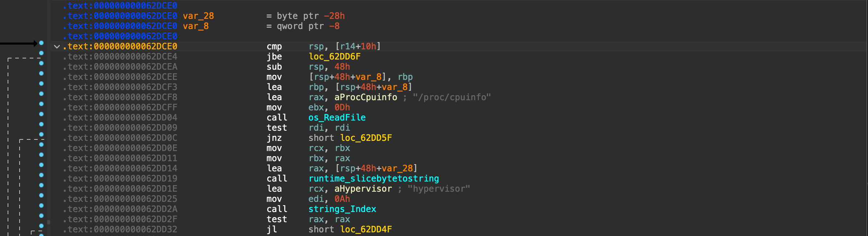Viewport: 868px width, 236px height.
Task: Follow the strings_Index call target
Action: 342,209
